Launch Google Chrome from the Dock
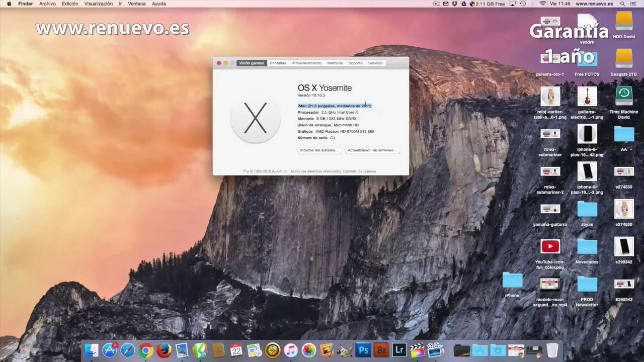Image resolution: width=644 pixels, height=362 pixels. (146, 350)
